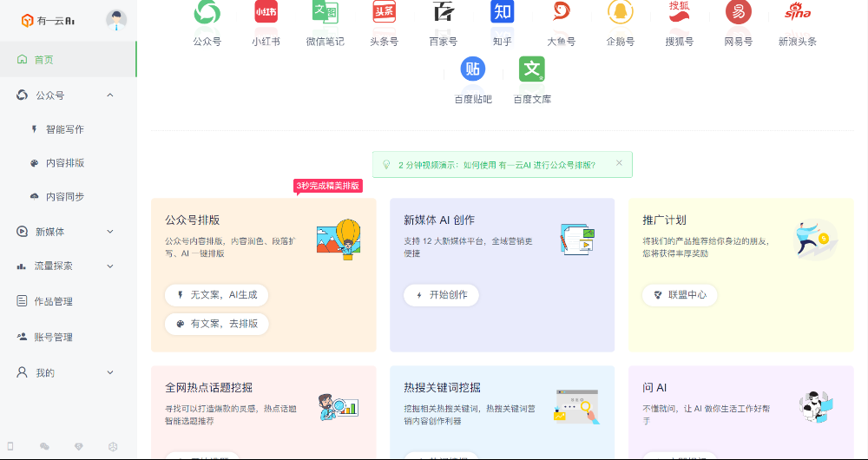Click the 联盟中心 button
The width and height of the screenshot is (868, 460).
(680, 295)
